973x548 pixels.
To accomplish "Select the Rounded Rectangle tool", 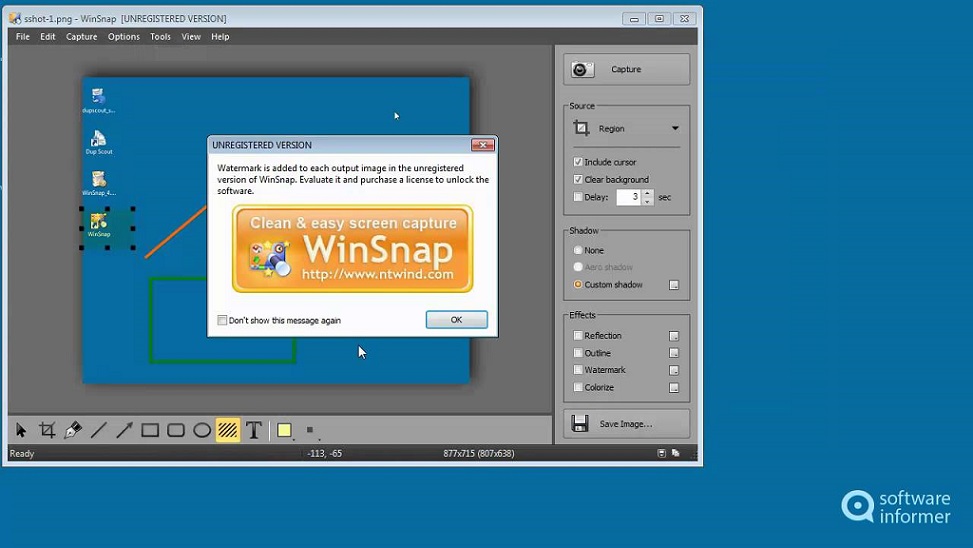I will pyautogui.click(x=176, y=430).
